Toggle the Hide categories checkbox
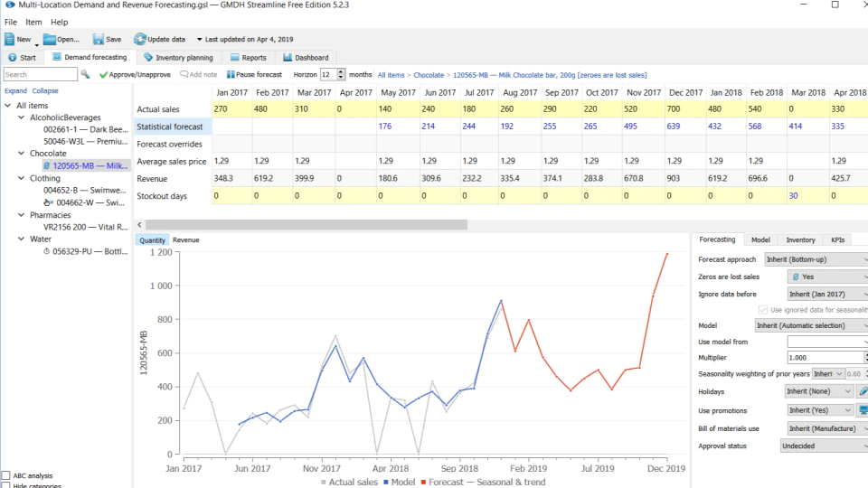The image size is (868, 488). pos(5,485)
